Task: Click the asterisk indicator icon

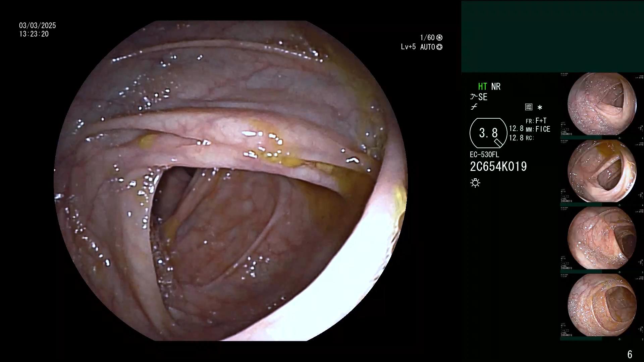Action: [x=540, y=108]
